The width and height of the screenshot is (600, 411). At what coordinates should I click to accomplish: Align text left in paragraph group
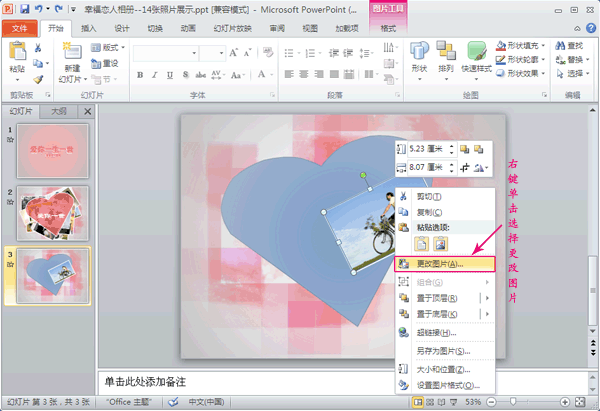pos(289,74)
